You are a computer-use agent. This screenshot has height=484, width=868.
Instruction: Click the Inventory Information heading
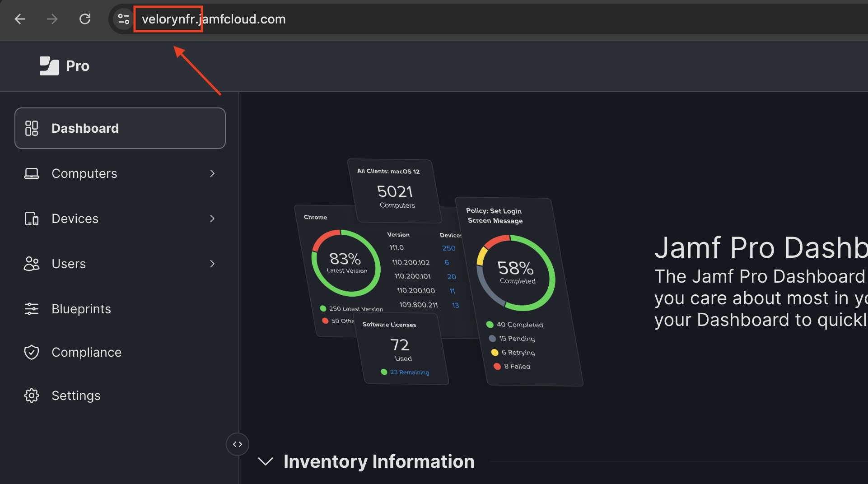379,461
